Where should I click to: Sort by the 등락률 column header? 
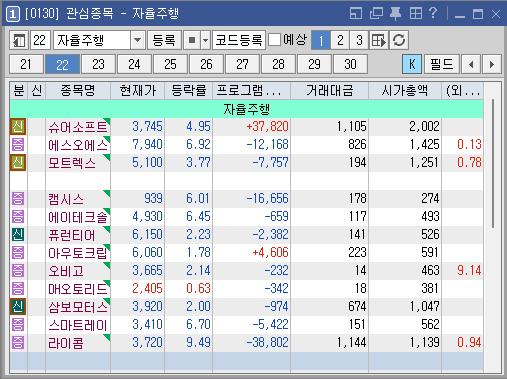click(x=188, y=90)
